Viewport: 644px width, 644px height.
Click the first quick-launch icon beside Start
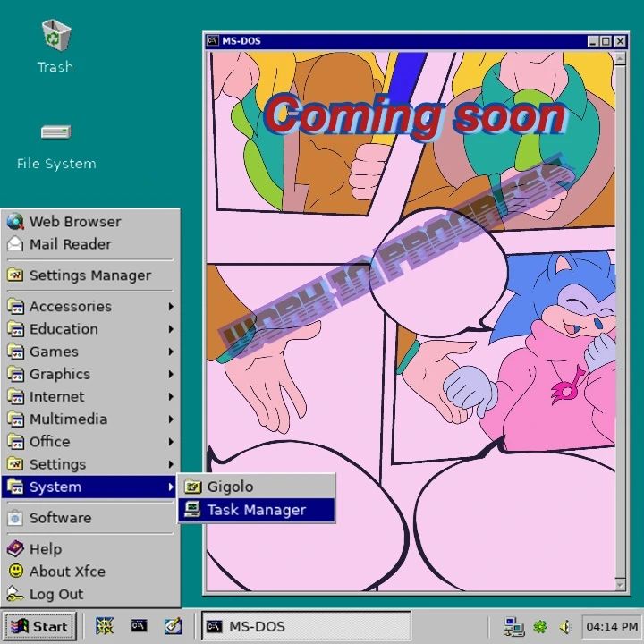[105, 626]
